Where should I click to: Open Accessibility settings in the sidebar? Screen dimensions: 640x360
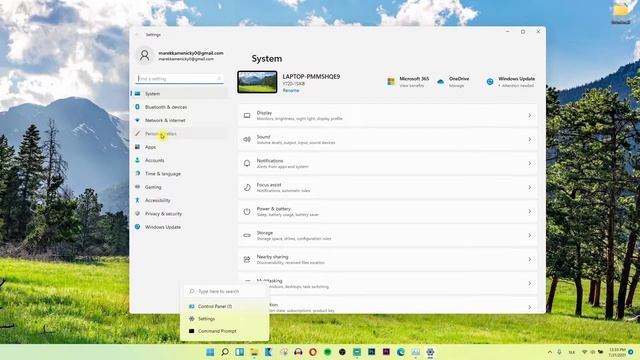pos(180,200)
